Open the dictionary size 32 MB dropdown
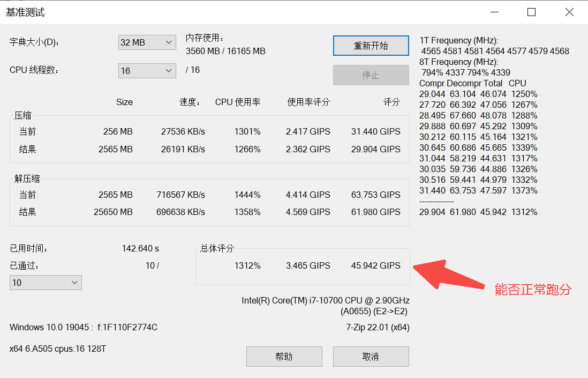Screen dimensions: 588x378 pos(147,42)
